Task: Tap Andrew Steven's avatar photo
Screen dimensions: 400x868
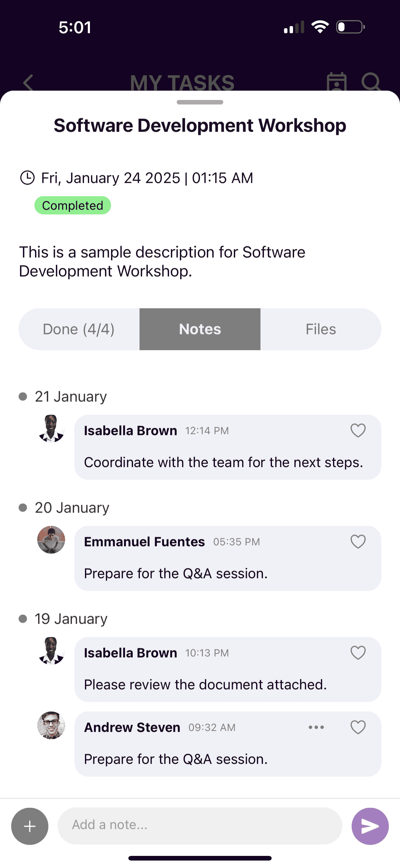Action: [x=51, y=725]
